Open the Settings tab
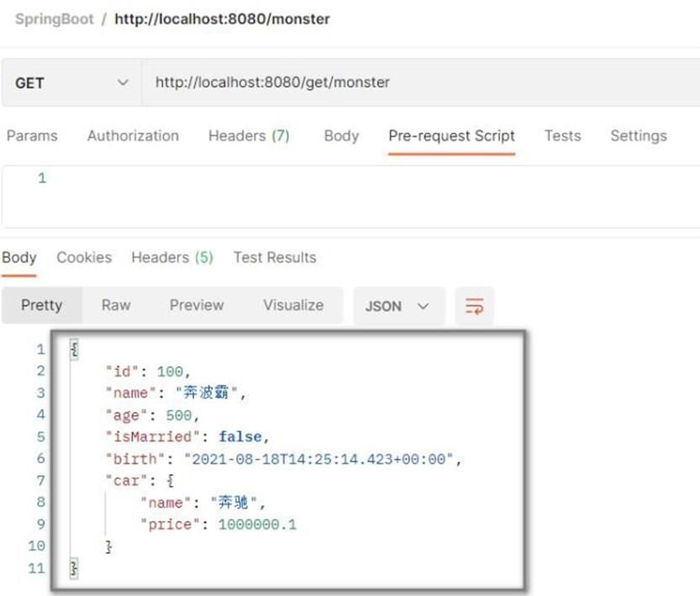The image size is (700, 596). (638, 136)
